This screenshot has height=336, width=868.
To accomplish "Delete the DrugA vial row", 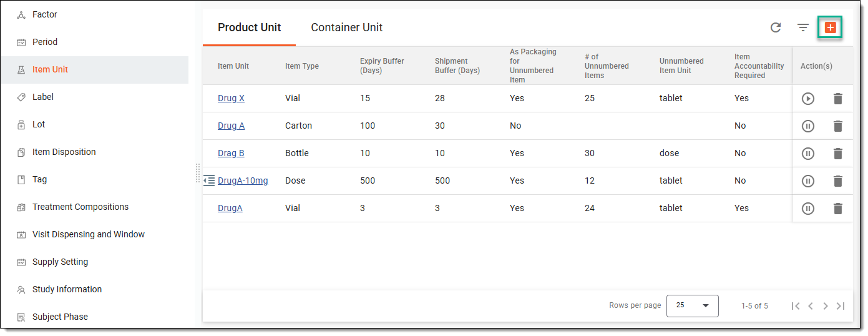I will [838, 209].
